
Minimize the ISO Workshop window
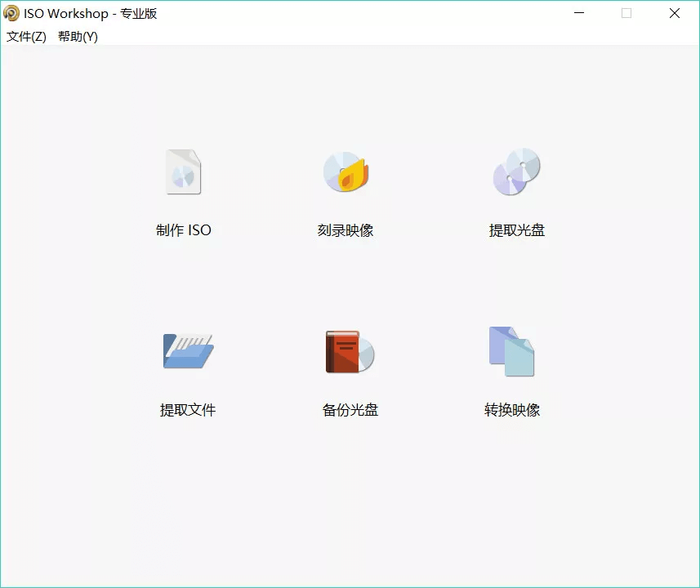pyautogui.click(x=579, y=13)
